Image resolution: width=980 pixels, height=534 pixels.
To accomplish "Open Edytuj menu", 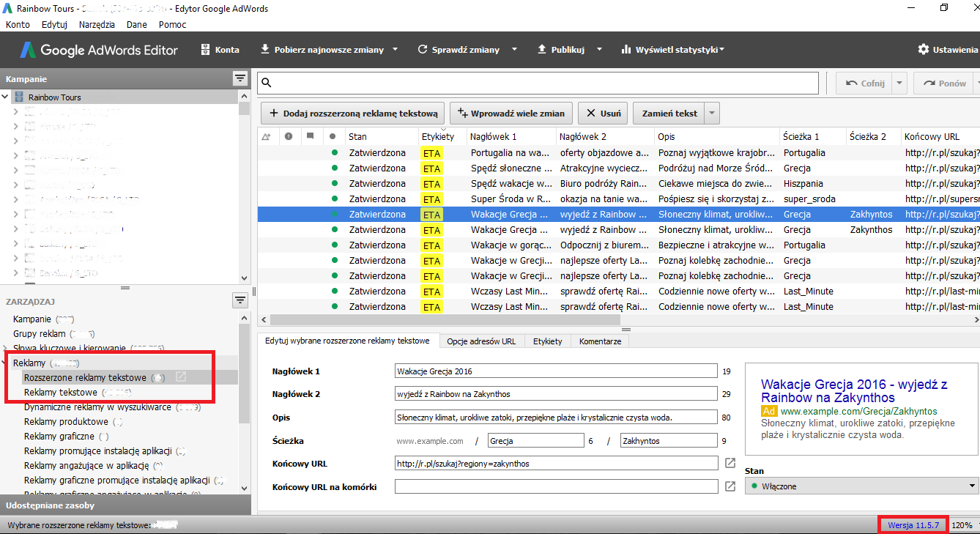I will click(x=54, y=24).
